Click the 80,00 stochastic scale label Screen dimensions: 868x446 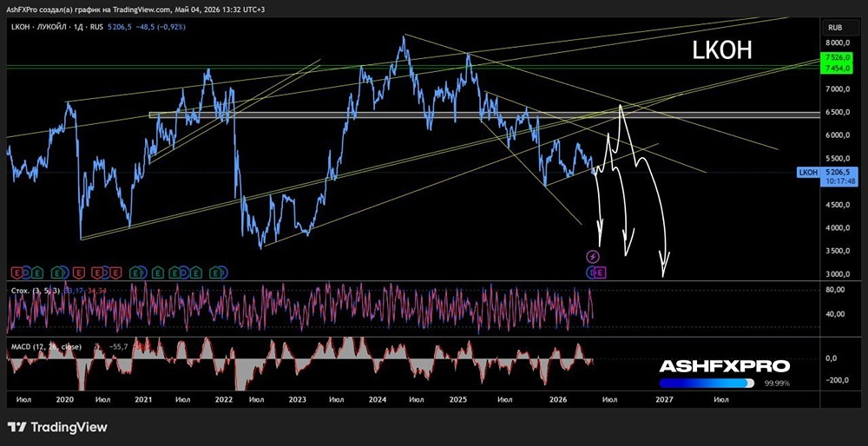[835, 290]
